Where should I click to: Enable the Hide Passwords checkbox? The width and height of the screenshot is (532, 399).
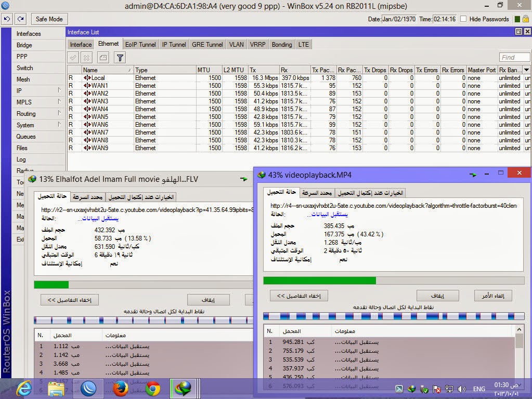(x=463, y=19)
